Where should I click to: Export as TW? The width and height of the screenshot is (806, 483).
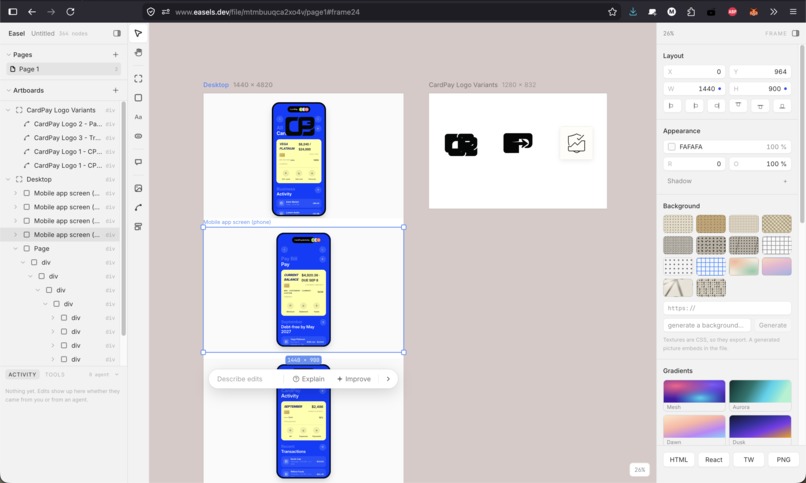749,460
